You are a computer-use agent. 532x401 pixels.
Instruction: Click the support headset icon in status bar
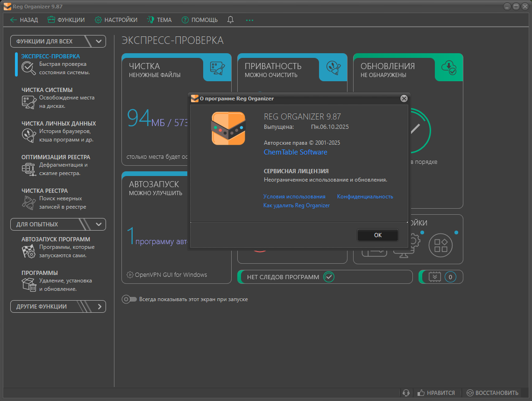406,393
